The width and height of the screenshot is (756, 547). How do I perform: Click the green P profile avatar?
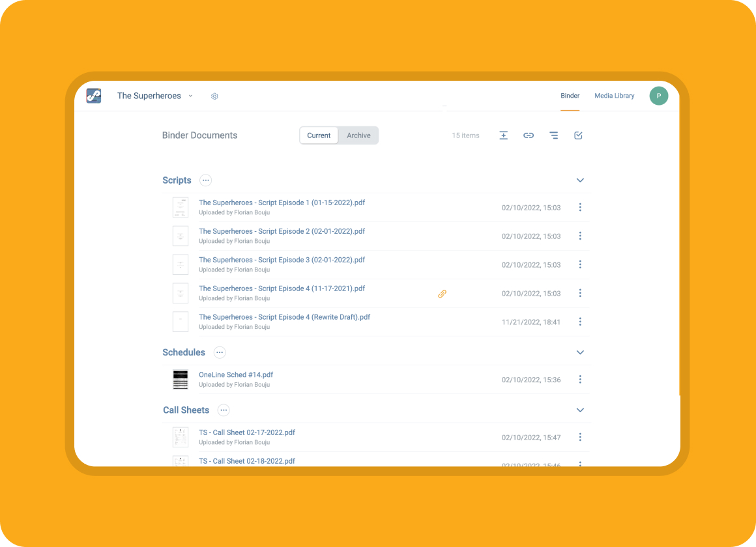(658, 96)
